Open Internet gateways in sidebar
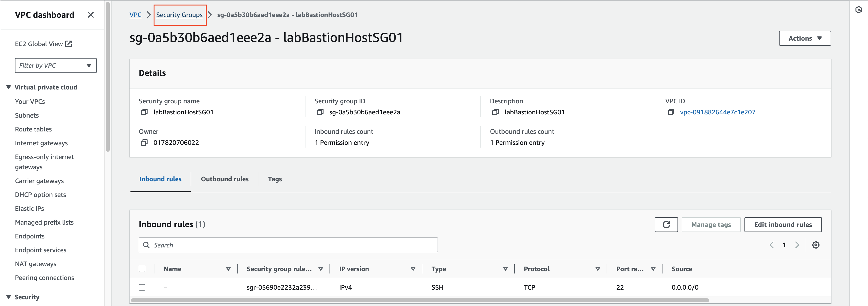Image resolution: width=868 pixels, height=306 pixels. point(41,143)
